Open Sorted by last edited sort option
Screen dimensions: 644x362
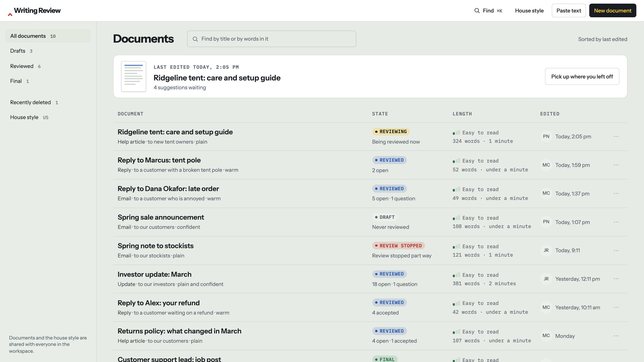coord(603,39)
